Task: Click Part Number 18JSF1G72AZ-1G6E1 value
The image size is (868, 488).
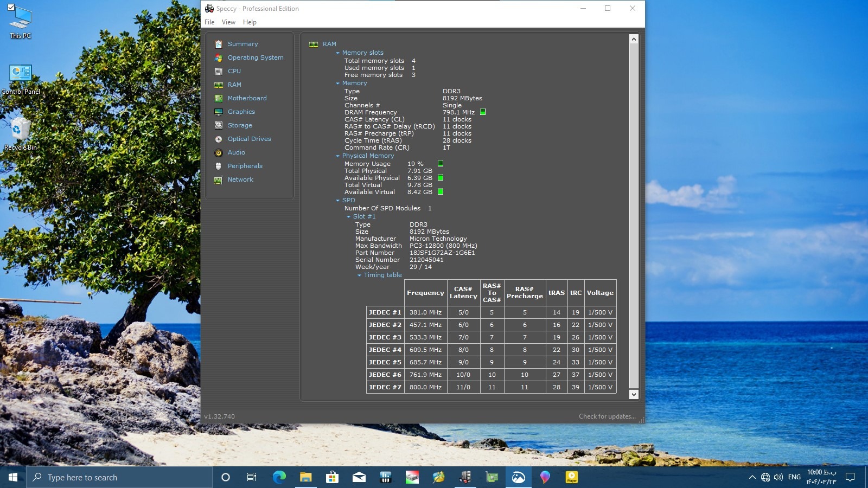Action: [x=442, y=253]
